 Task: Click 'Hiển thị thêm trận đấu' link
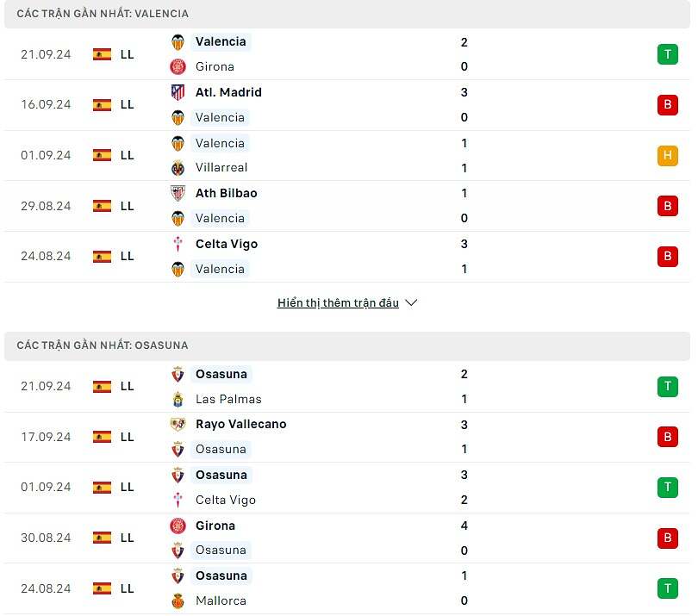coord(338,303)
